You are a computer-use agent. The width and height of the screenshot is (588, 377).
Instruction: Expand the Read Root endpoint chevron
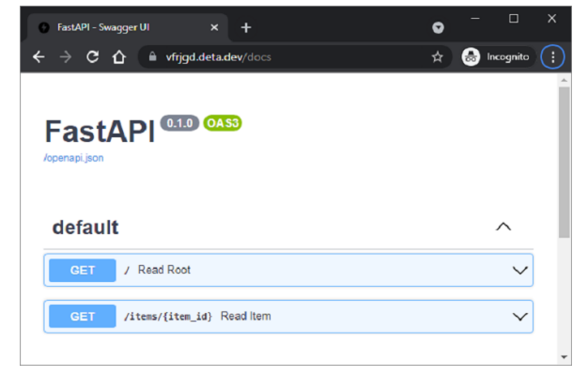[x=520, y=271]
